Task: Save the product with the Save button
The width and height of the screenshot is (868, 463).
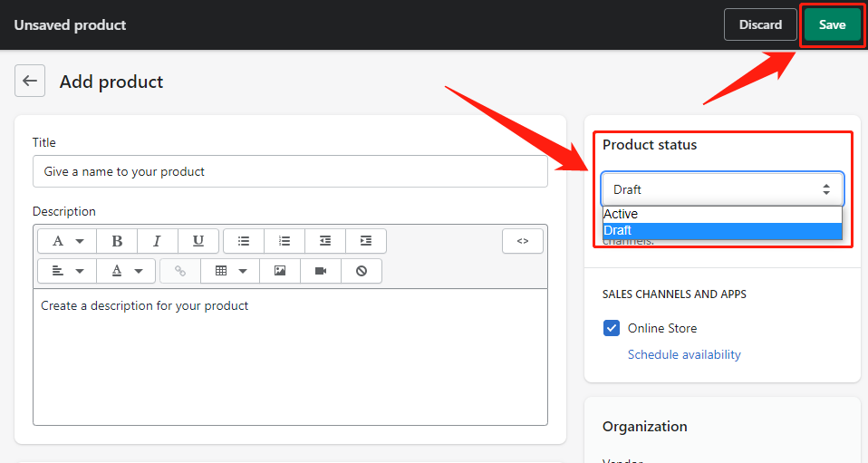Action: click(832, 25)
